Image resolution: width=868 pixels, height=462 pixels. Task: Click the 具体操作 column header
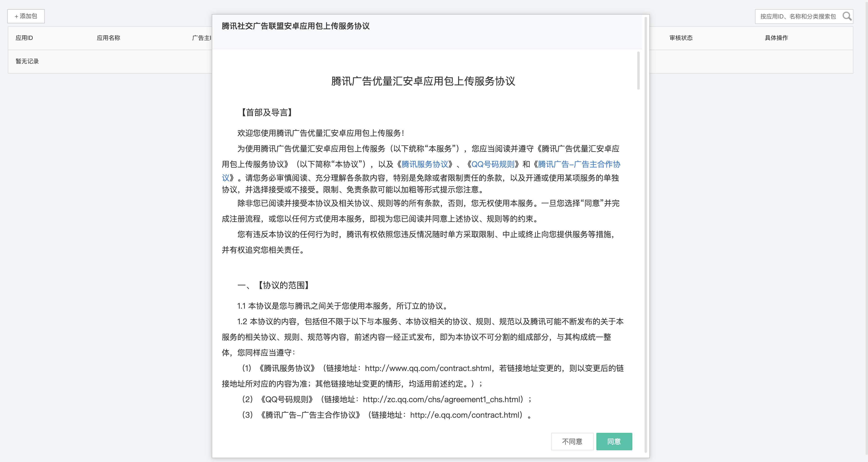pyautogui.click(x=776, y=38)
